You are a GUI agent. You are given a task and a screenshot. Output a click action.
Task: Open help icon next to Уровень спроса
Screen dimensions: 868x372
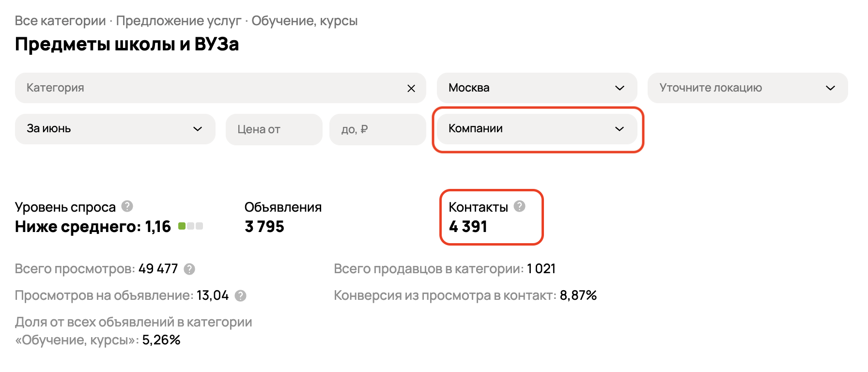[x=127, y=206]
